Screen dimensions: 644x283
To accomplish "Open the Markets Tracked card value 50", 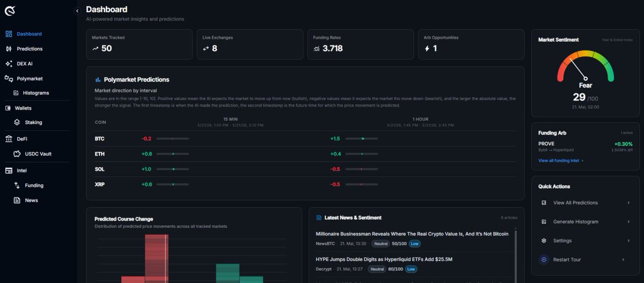I will pos(106,48).
